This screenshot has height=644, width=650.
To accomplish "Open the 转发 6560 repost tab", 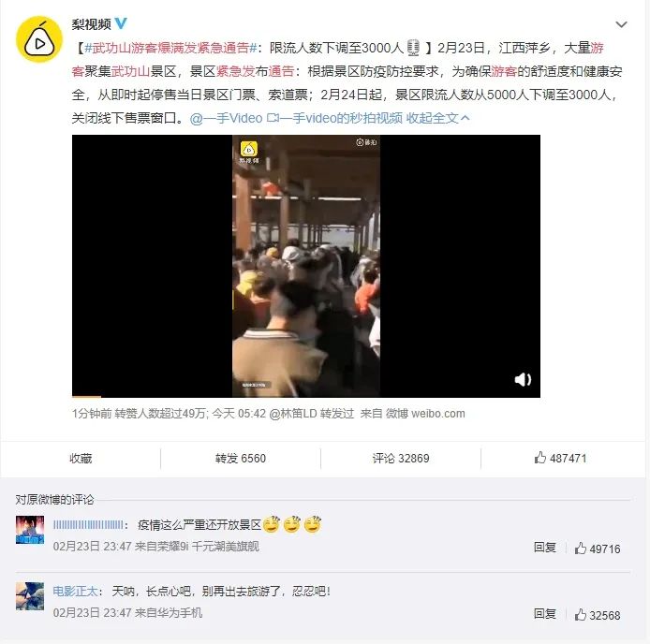I will 241,459.
